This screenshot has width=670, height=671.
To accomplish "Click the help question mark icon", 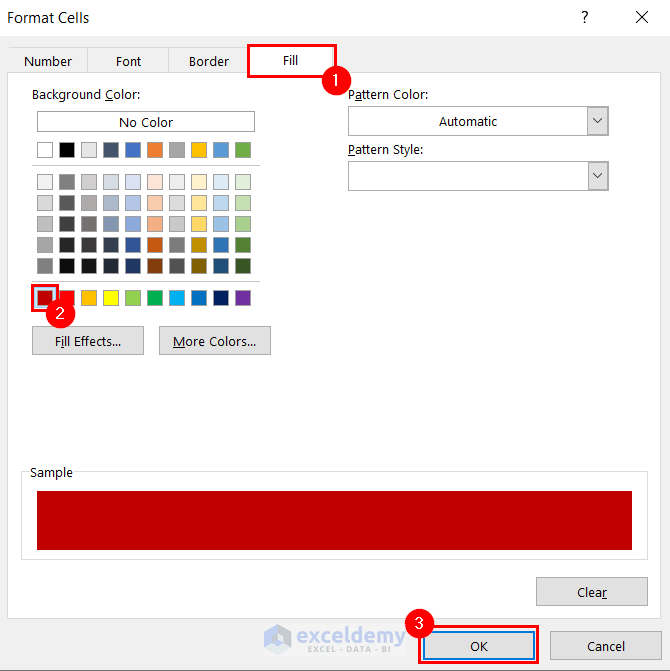I will [585, 18].
